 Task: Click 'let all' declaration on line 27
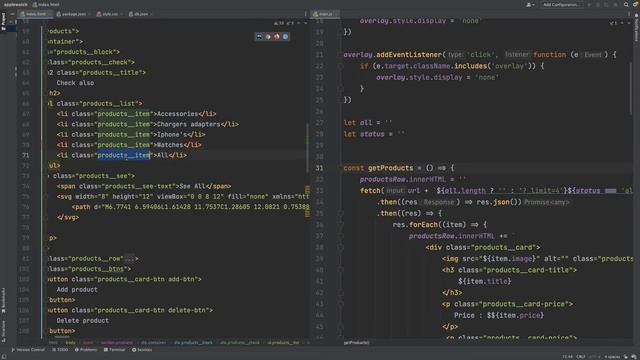pos(367,122)
